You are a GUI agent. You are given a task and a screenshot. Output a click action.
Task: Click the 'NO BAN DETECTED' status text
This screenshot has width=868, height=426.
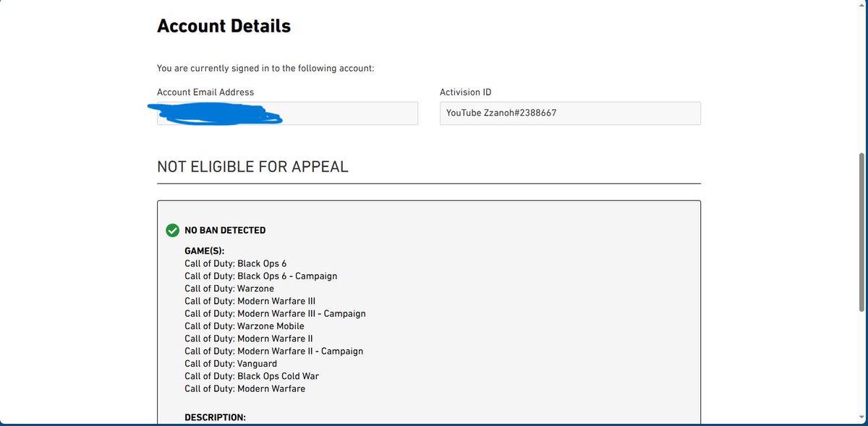[225, 231]
